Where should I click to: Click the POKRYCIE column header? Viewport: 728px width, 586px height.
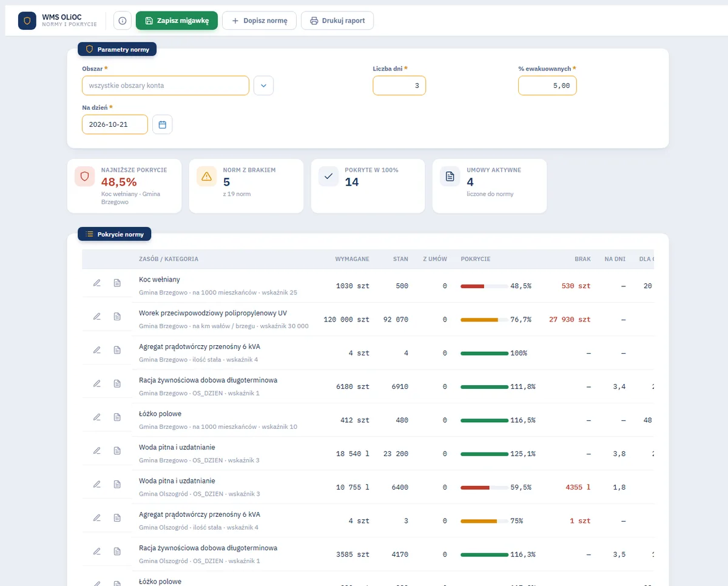pos(476,259)
